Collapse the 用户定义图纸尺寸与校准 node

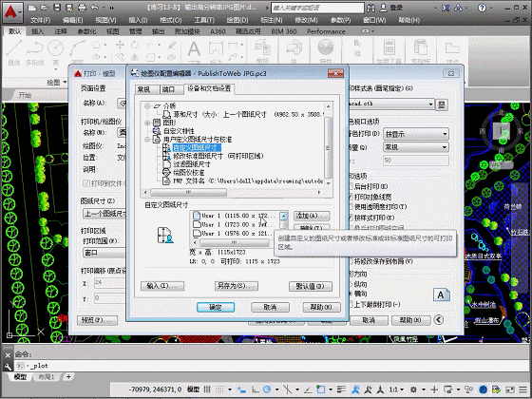(x=147, y=140)
